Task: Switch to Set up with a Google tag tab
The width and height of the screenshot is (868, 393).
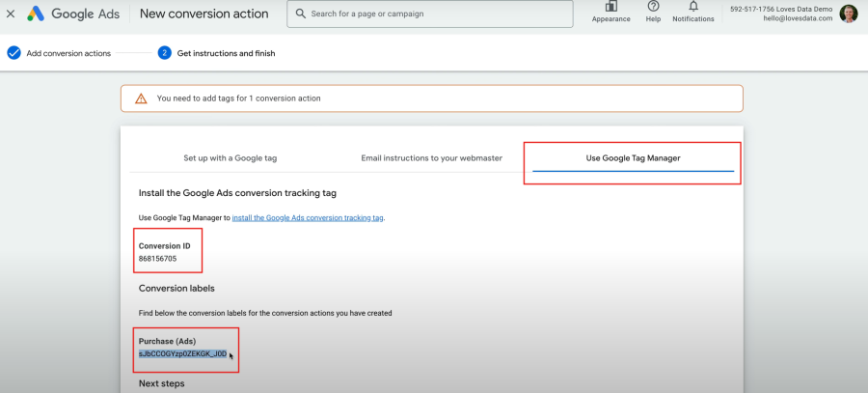Action: (231, 158)
